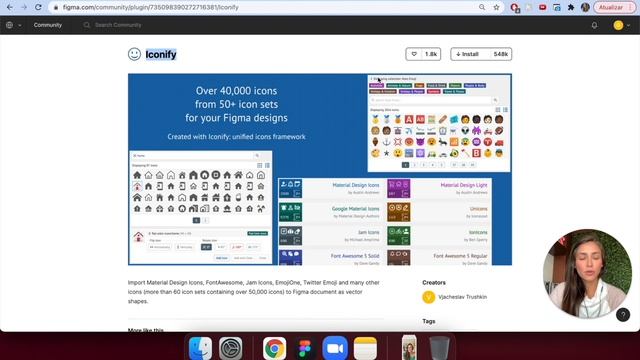Focus the Search Community field
Viewport: 640px width, 360px height.
pos(118,25)
